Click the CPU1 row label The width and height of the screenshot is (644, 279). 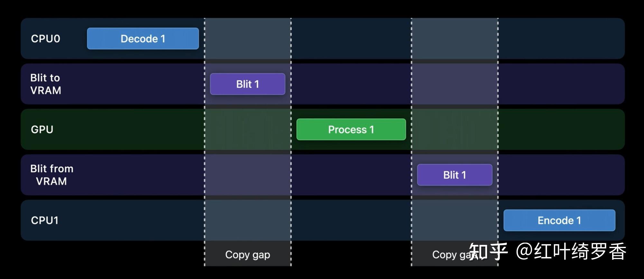(45, 220)
